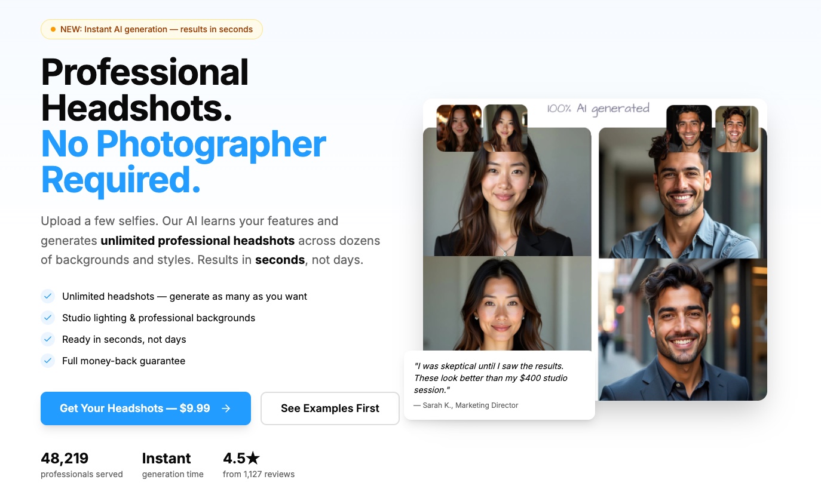Click the checkmark beside Ready in seconds
Image resolution: width=821 pixels, height=504 pixels.
click(x=48, y=339)
